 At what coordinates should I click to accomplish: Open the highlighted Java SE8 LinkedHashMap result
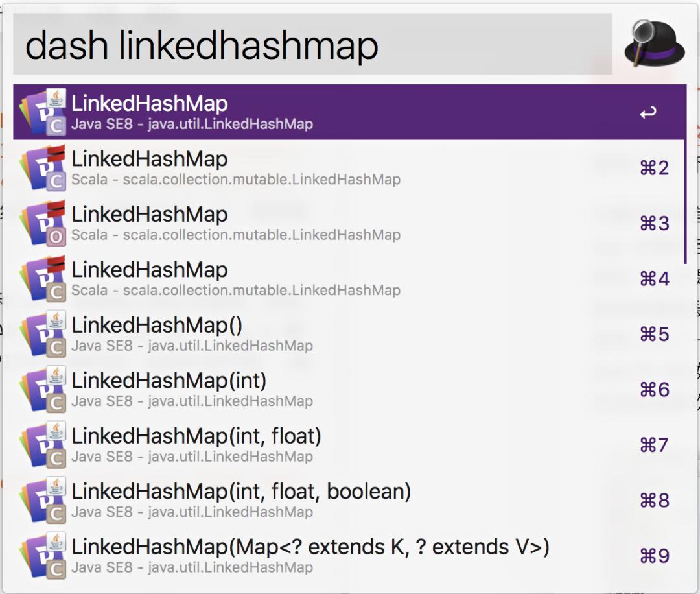(x=150, y=104)
